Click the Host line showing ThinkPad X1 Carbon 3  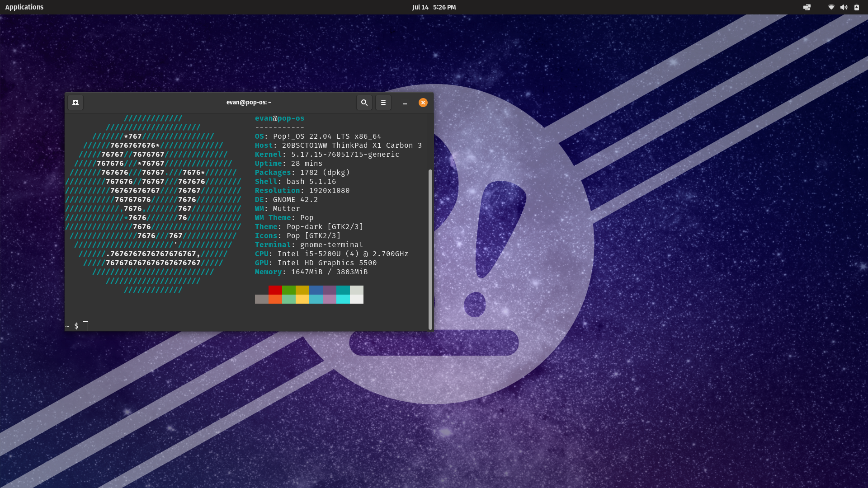point(339,145)
